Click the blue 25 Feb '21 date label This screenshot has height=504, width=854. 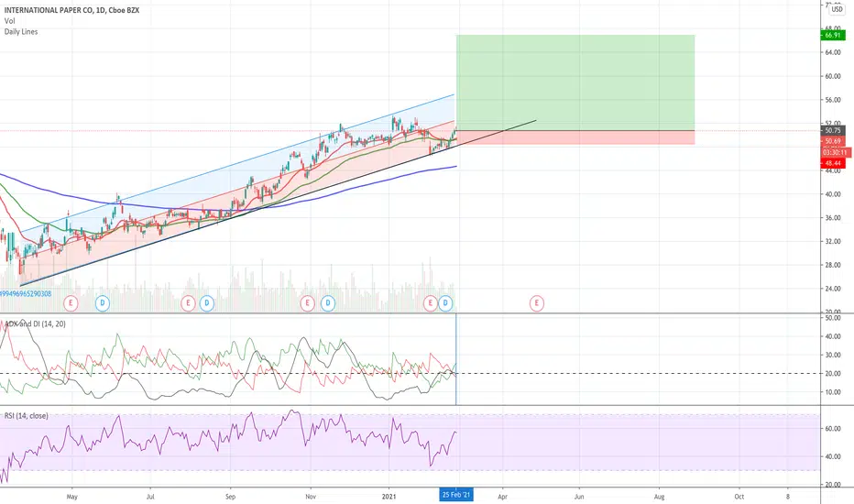(456, 495)
